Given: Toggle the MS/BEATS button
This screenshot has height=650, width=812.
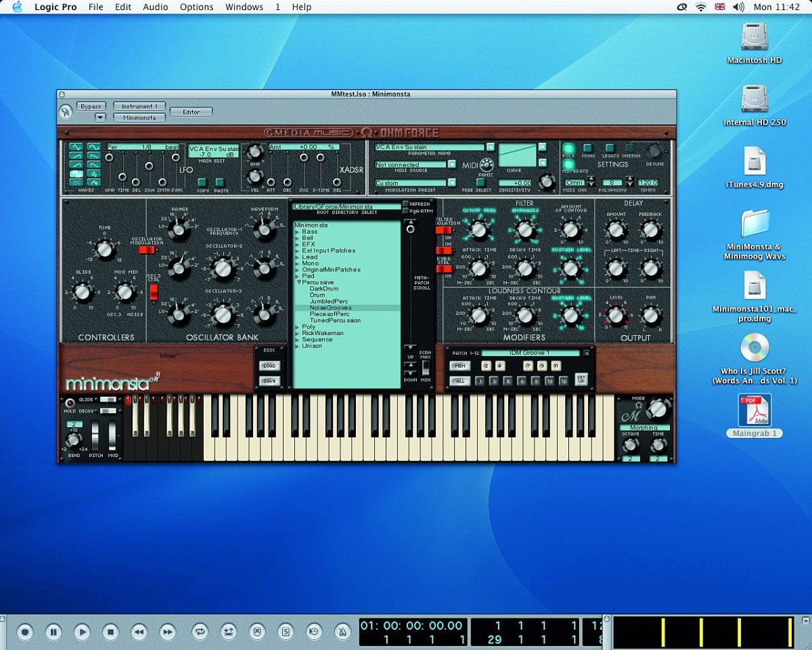Looking at the screenshot, I should (x=569, y=165).
